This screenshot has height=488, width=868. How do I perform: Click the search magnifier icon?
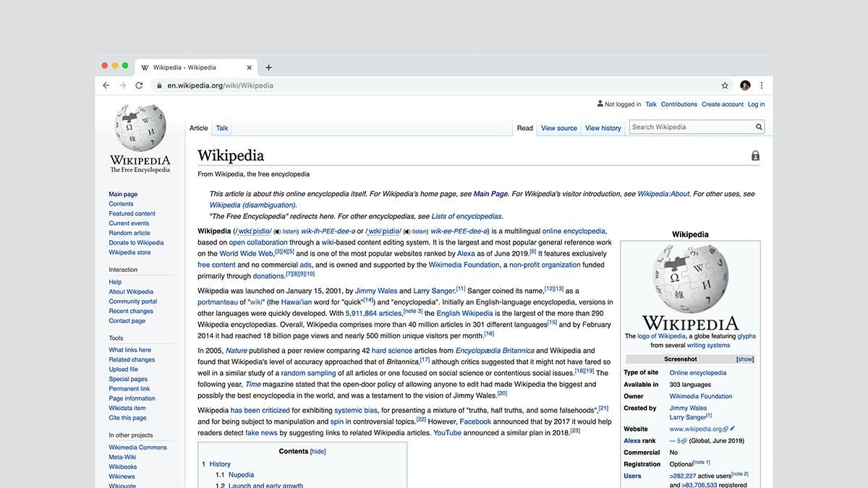(759, 127)
